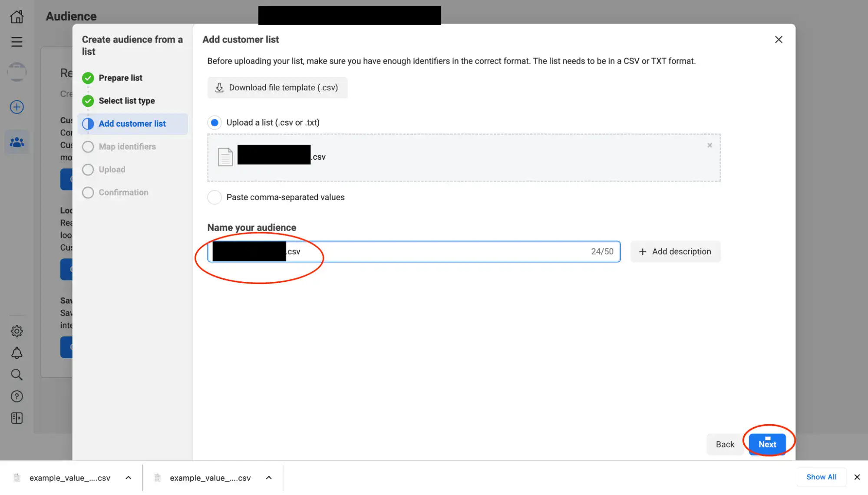The image size is (868, 495).
Task: Go to Select list type step
Action: coord(126,101)
